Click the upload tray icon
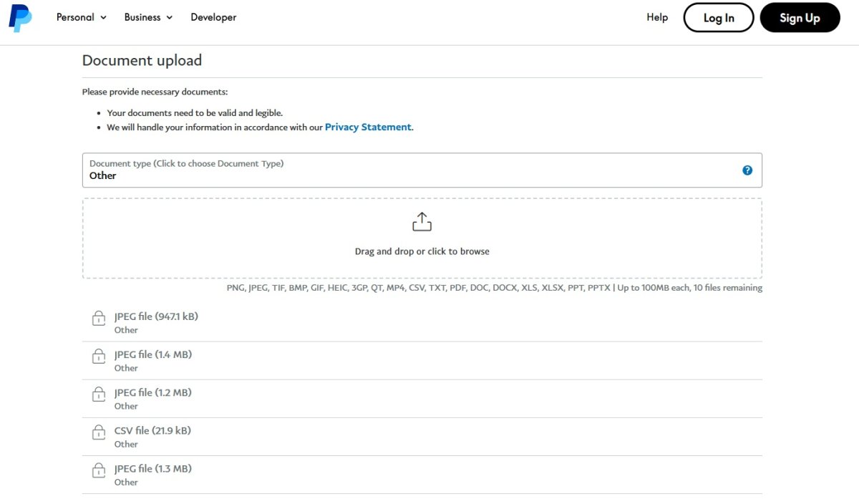Screen dimensions: 859x504 422,222
